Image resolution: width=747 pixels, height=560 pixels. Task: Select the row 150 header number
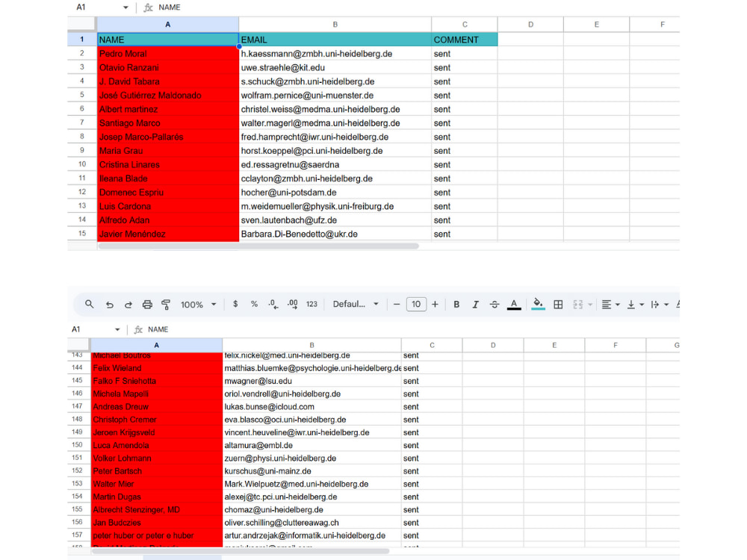(77, 445)
